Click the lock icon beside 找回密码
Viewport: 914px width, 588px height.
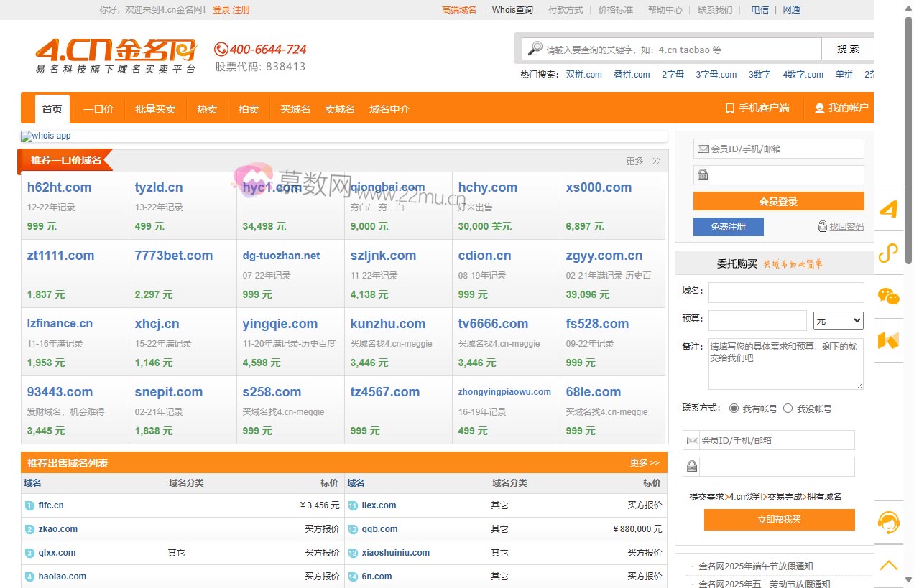pyautogui.click(x=822, y=227)
